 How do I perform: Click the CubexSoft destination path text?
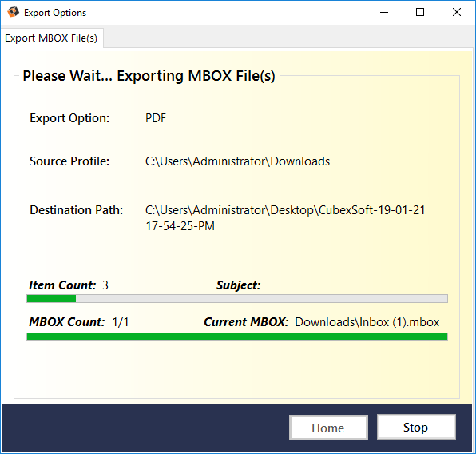click(x=285, y=218)
